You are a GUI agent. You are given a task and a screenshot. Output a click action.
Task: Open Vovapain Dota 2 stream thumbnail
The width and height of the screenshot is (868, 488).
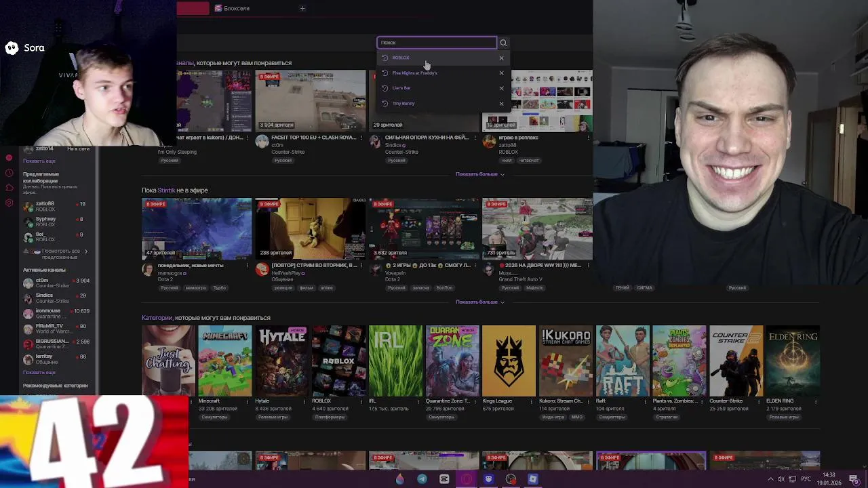[424, 229]
